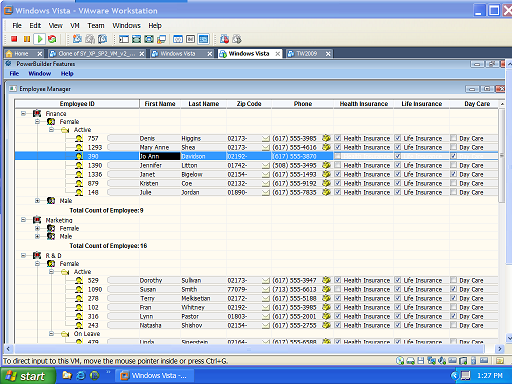This screenshot has height=384, width=512.
Task: Click the green VMware power on button
Action: coord(40,39)
